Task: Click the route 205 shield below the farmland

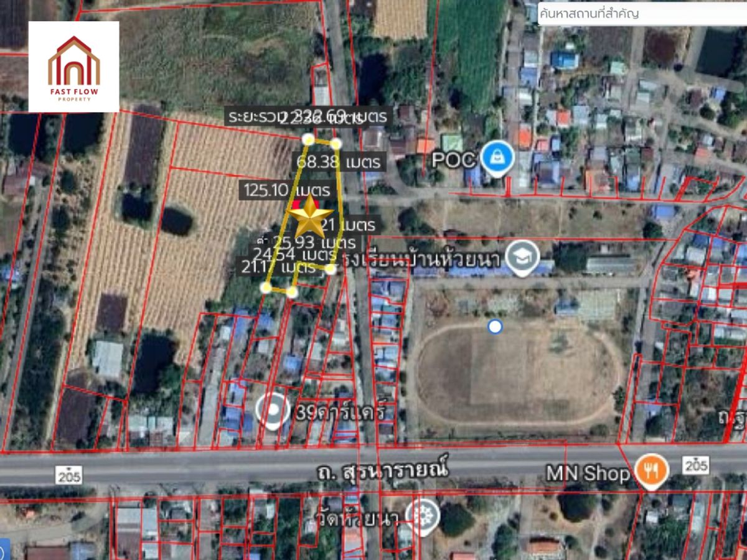Action: point(68,475)
